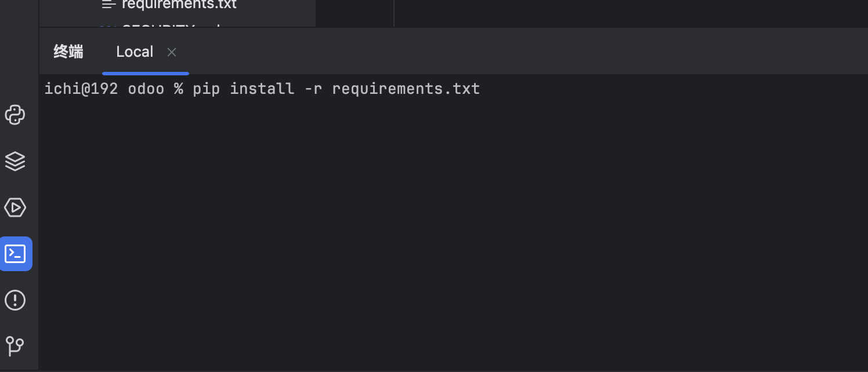Close the Local terminal session tab
868x372 pixels.
pos(172,52)
